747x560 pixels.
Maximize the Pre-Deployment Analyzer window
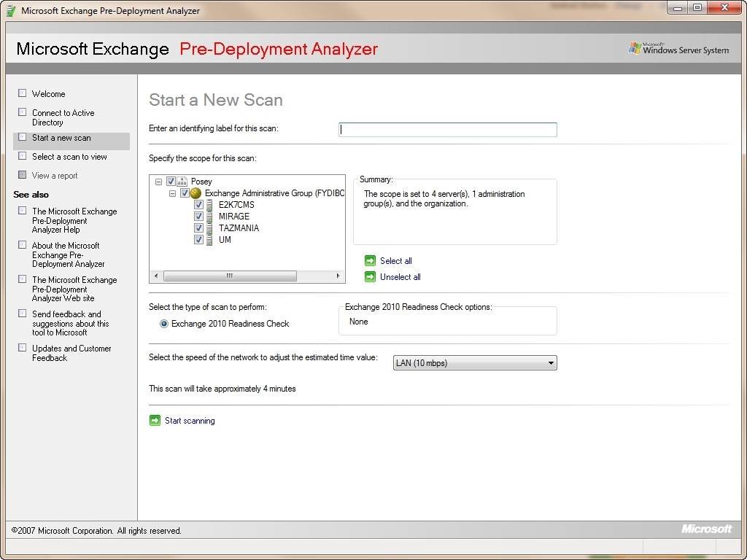(698, 7)
